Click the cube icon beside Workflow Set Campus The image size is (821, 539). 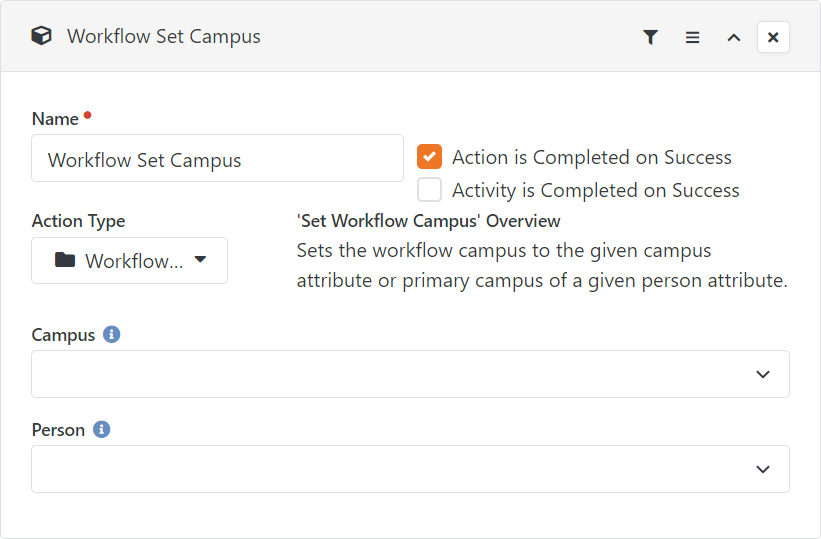click(x=41, y=36)
